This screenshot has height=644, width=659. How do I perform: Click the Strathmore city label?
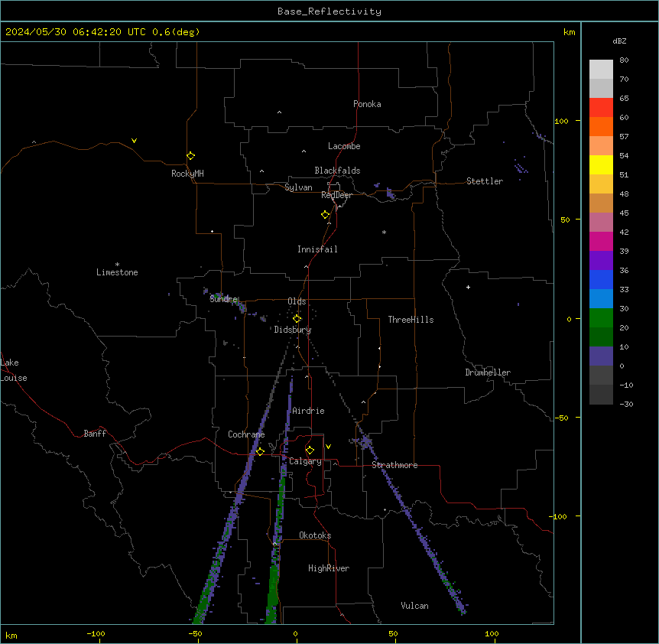pos(394,465)
